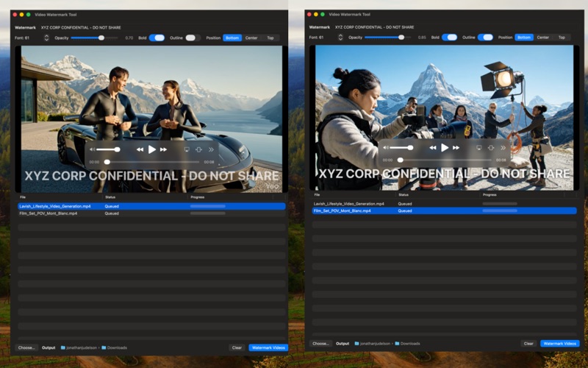Screen dimensions: 588x368
Task: Click film set video preview image
Action: click(445, 118)
